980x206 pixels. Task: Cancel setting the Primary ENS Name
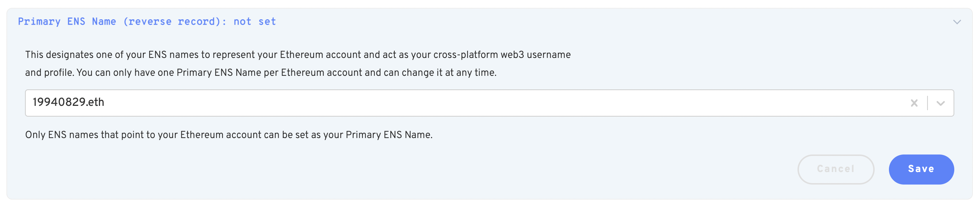tap(835, 170)
